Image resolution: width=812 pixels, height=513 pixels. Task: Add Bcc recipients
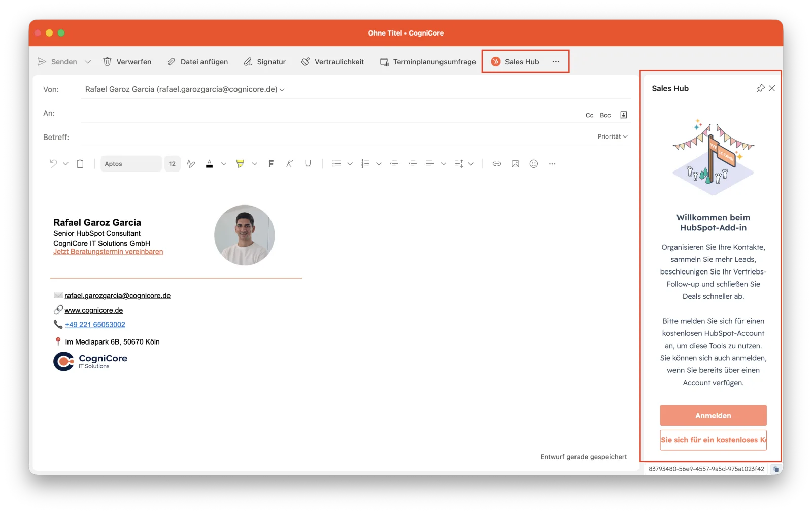tap(605, 115)
